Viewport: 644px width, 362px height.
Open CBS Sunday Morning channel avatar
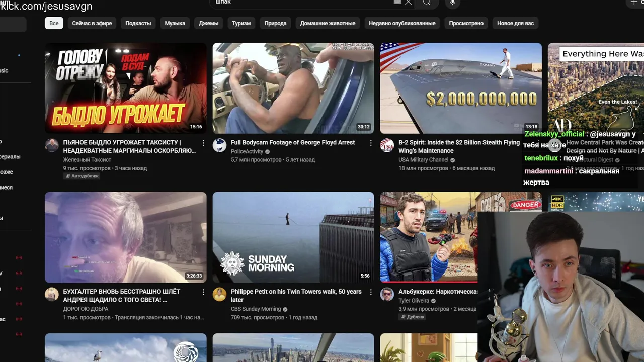point(219,294)
